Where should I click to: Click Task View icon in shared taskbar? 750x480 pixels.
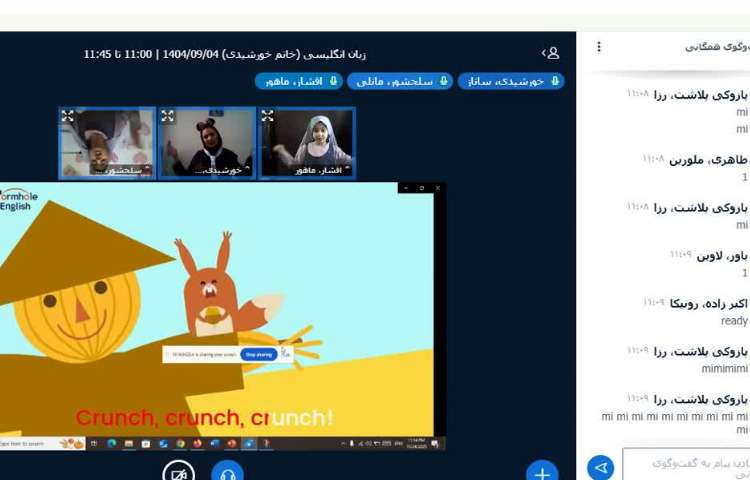pyautogui.click(x=94, y=444)
